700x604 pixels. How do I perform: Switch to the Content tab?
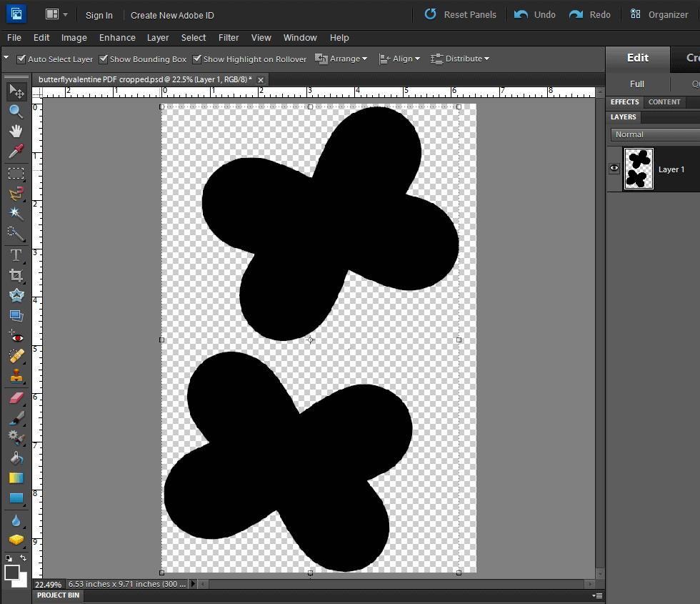(x=664, y=102)
